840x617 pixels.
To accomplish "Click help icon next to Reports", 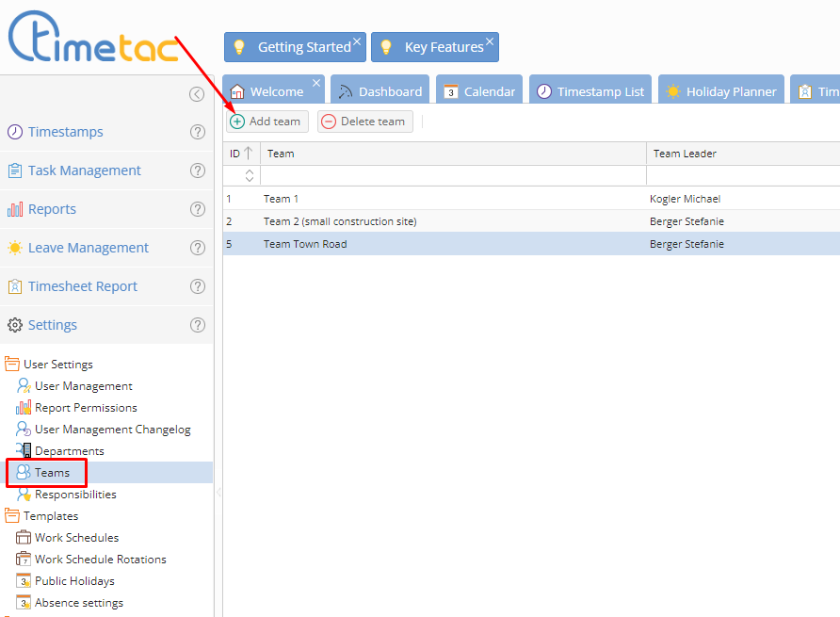I will pos(198,209).
